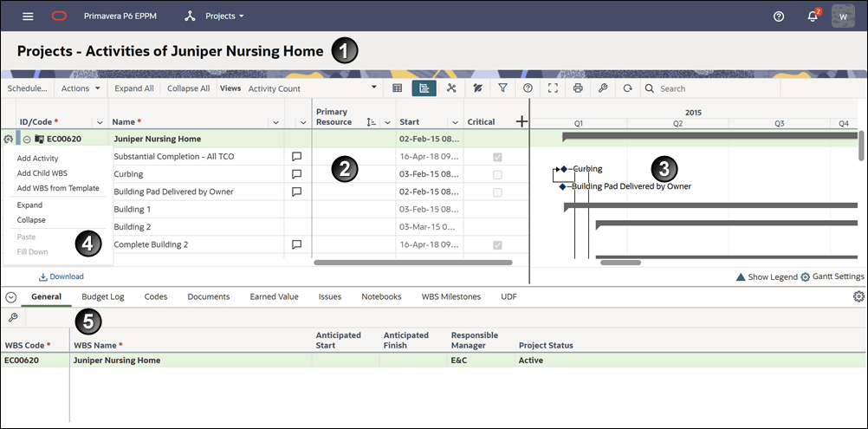This screenshot has width=868, height=429.
Task: Open the Earned Value tab
Action: (274, 296)
